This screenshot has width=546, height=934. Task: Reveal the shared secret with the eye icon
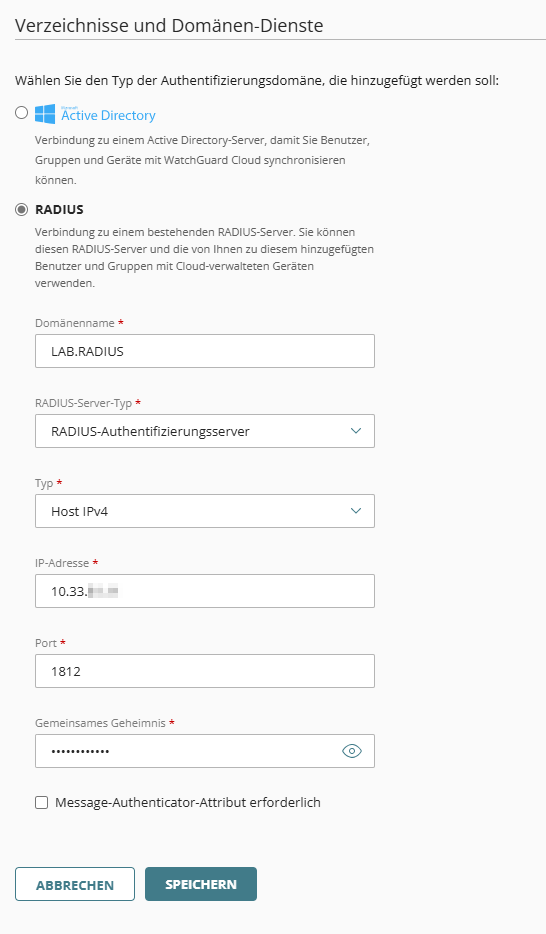[352, 751]
